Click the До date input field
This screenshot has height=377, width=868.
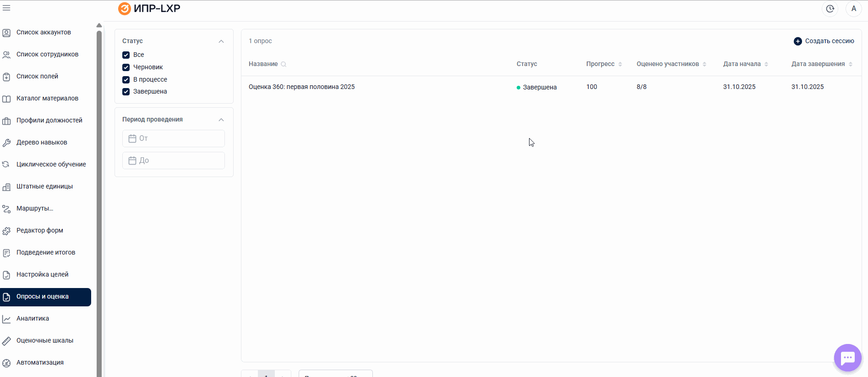click(179, 161)
